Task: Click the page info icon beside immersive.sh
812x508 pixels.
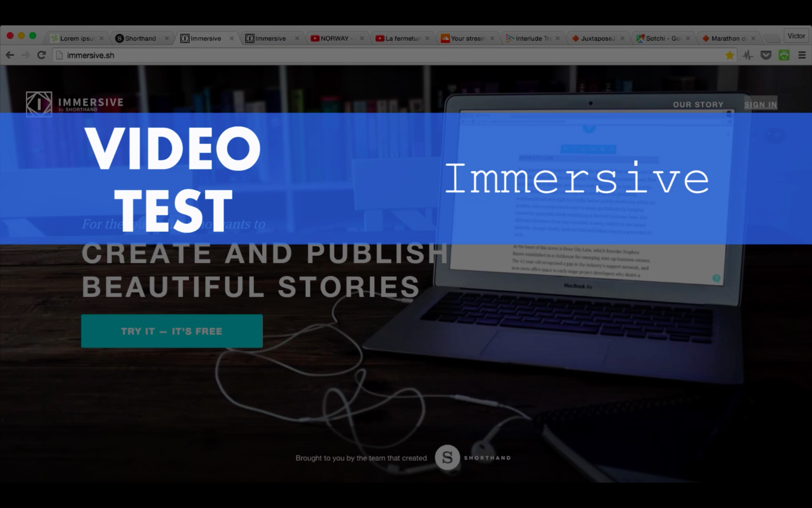Action: [59, 55]
